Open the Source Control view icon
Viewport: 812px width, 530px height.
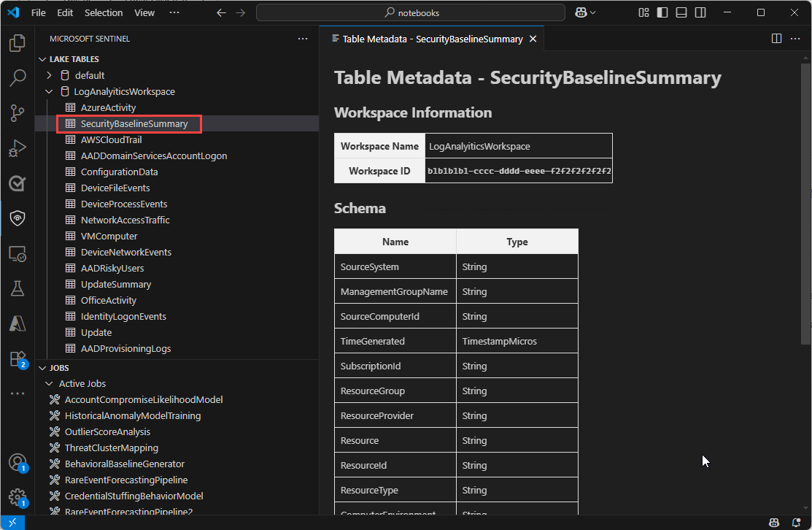pyautogui.click(x=18, y=113)
